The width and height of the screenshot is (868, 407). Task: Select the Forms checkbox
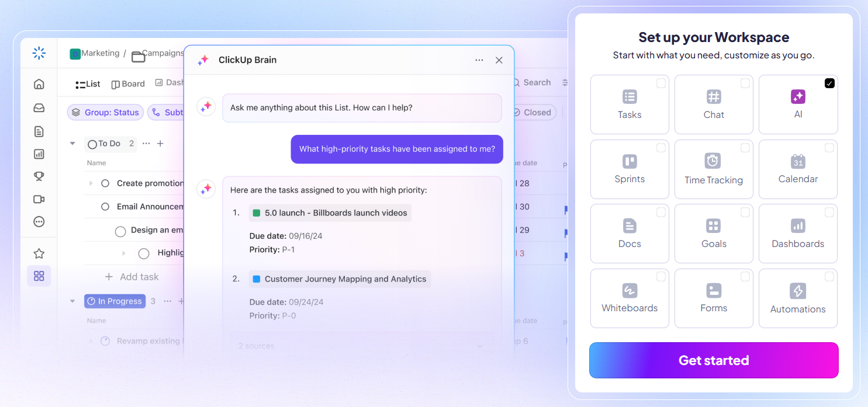tap(745, 276)
